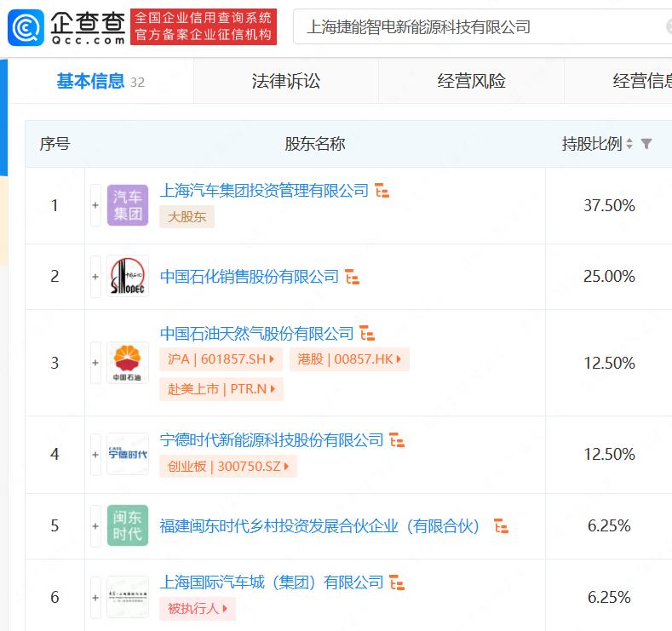672x631 pixels.
Task: Click 6.25% value for 福建闽东时代
Action: [x=609, y=525]
